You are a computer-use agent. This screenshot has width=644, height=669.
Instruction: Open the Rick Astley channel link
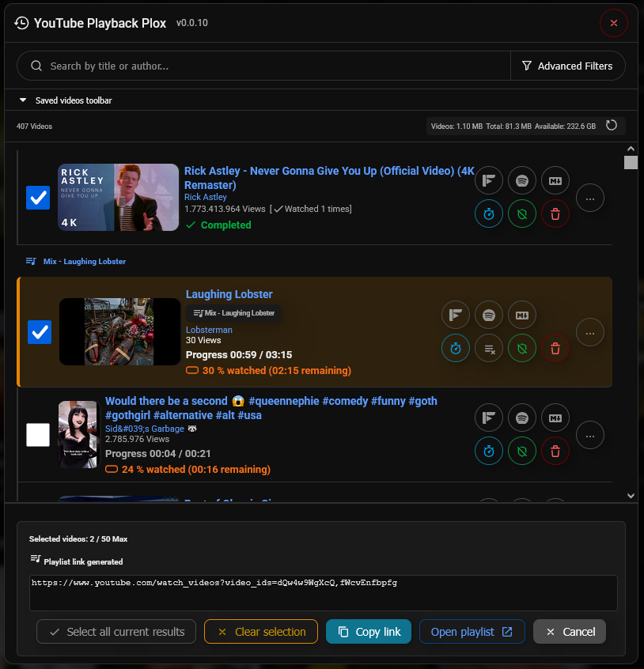(205, 197)
